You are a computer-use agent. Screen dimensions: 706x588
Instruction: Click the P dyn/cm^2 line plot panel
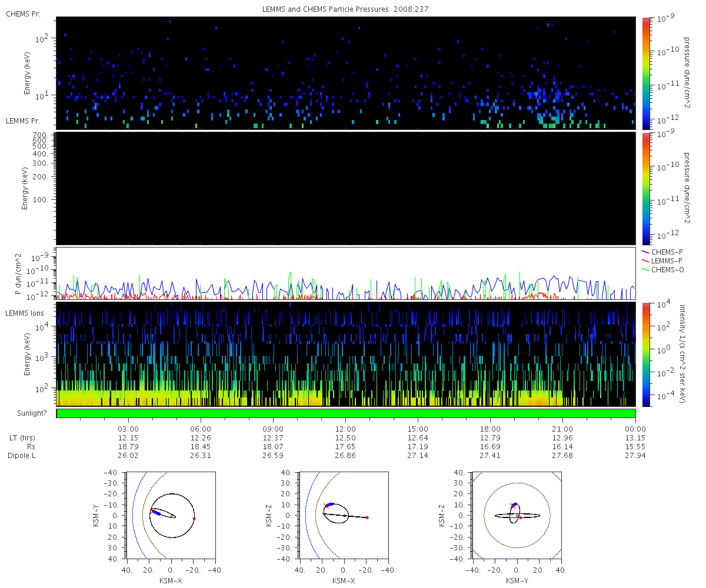click(346, 273)
